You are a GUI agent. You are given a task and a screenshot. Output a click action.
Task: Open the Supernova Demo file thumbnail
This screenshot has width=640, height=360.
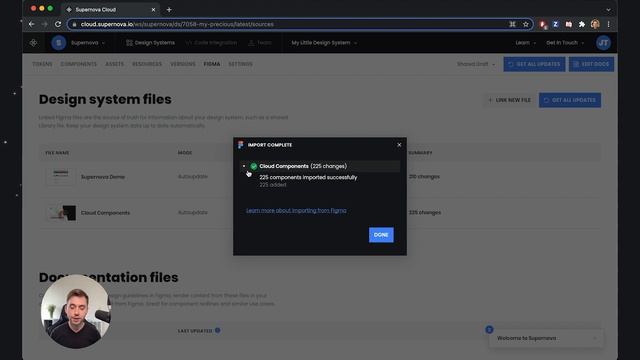61,177
